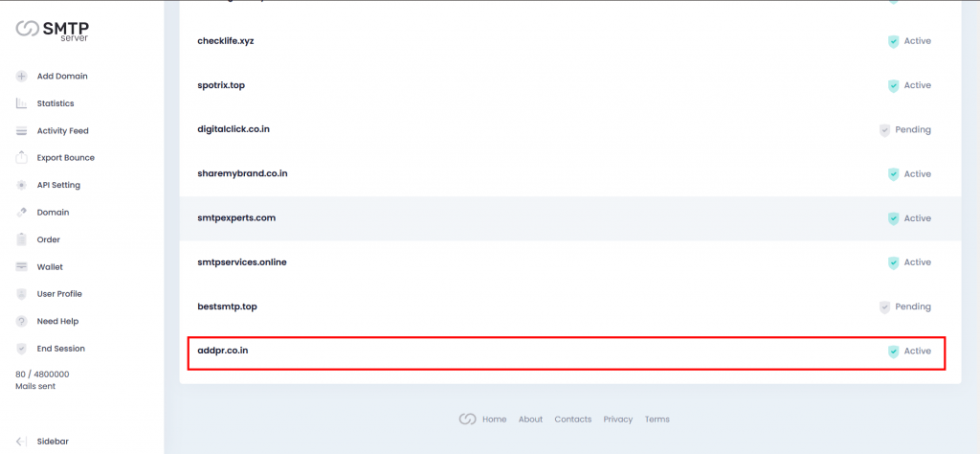This screenshot has width=980, height=454.
Task: Open the Order section
Action: pos(48,239)
